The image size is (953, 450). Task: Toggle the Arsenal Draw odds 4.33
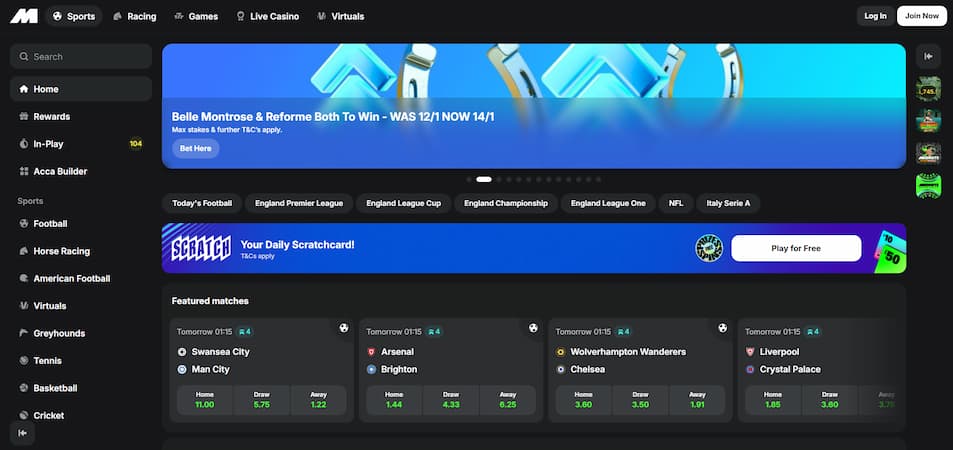450,400
